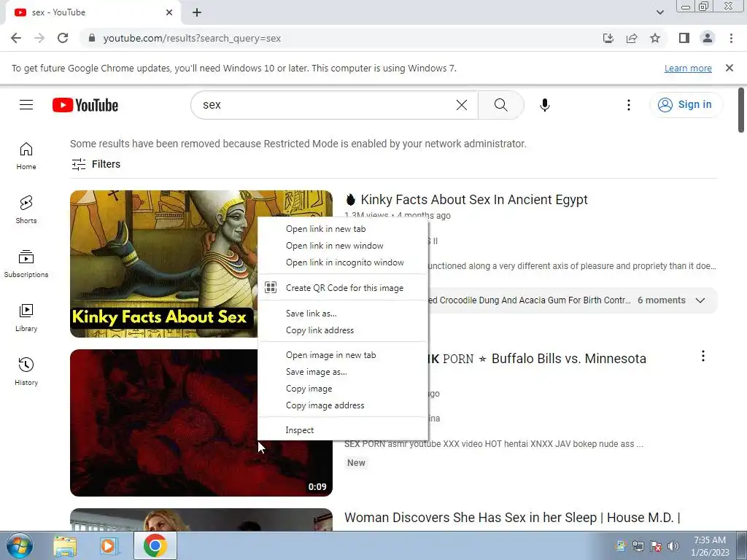Open Library in the sidebar
The height and width of the screenshot is (560, 747).
[26, 317]
